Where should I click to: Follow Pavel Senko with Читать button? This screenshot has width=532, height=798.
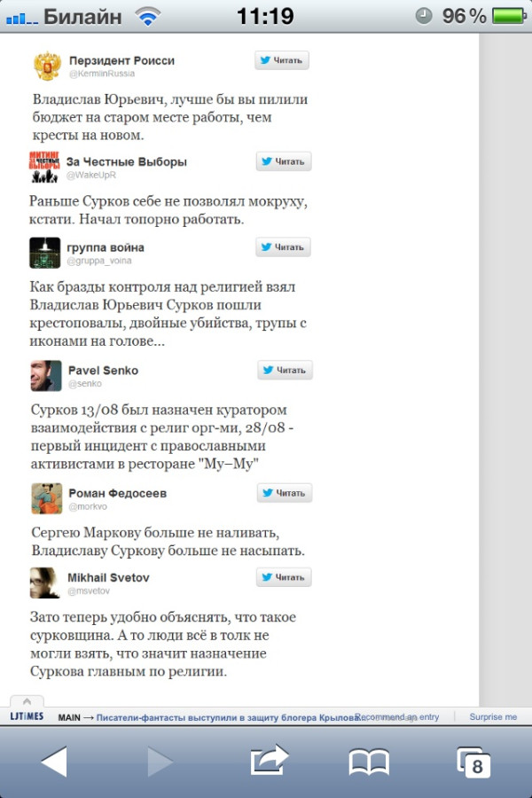coord(285,370)
